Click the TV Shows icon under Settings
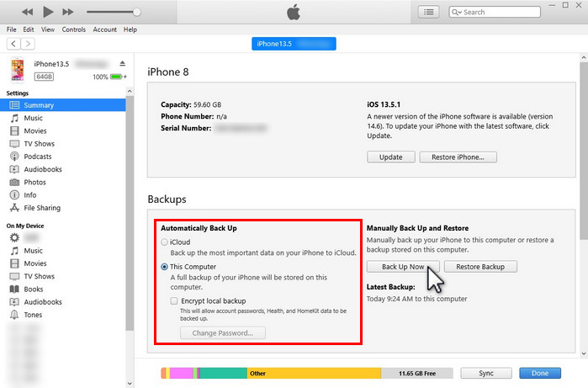The width and height of the screenshot is (588, 388). tap(14, 144)
